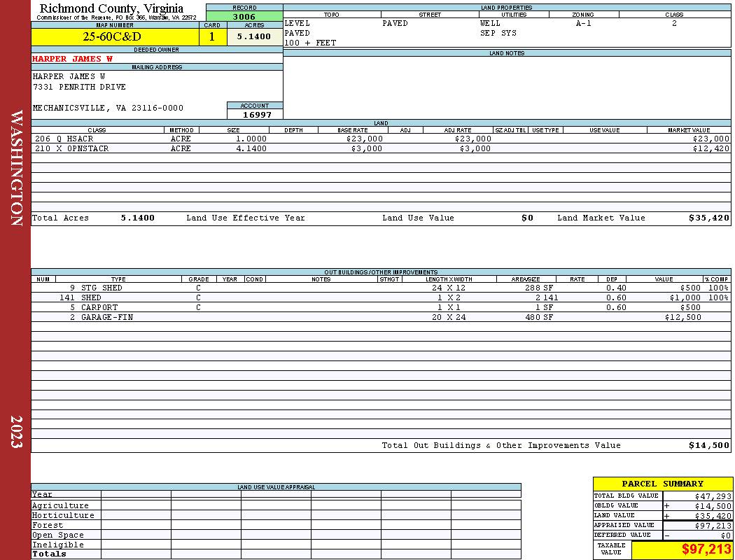Click the Totals row label
The height and width of the screenshot is (560, 735).
(49, 554)
